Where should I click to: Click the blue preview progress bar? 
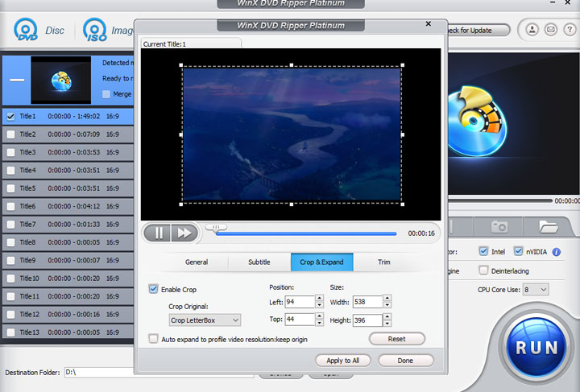[x=306, y=234]
